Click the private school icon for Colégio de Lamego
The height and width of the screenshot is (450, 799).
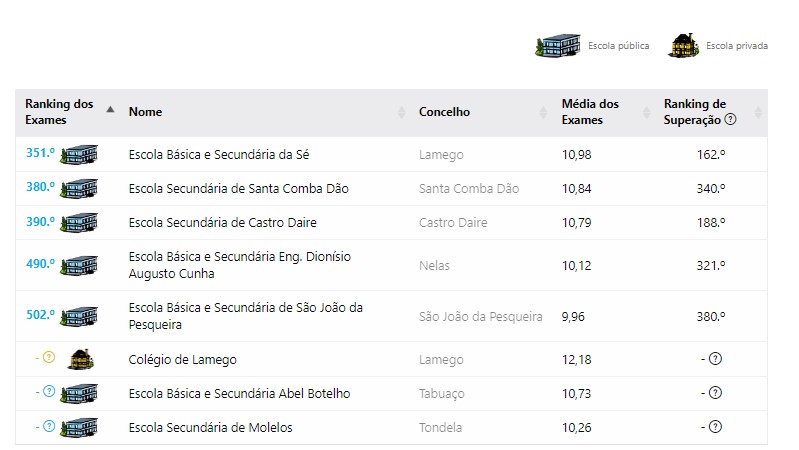tap(81, 359)
